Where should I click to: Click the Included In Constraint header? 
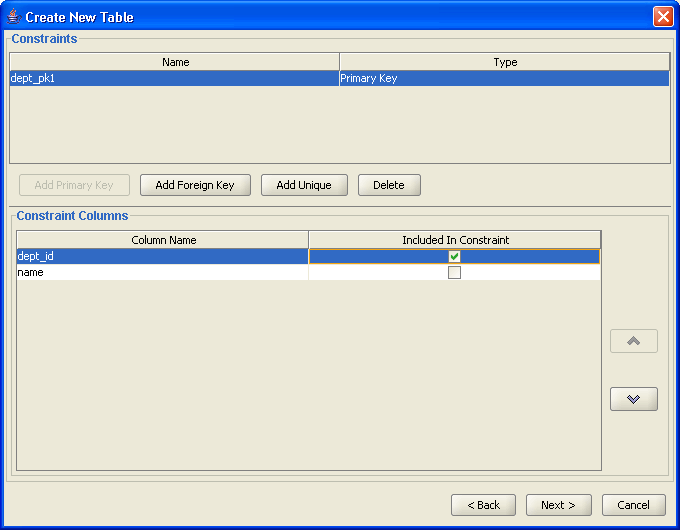coord(455,240)
